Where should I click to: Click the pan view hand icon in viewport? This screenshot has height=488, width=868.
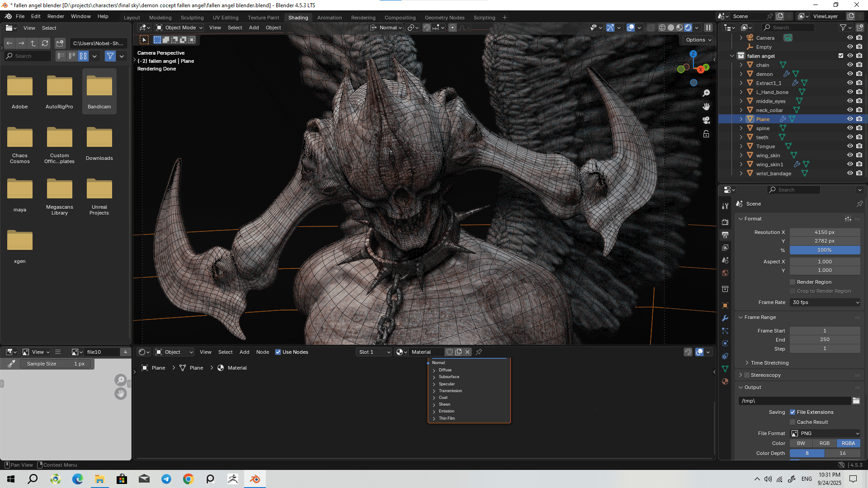706,107
